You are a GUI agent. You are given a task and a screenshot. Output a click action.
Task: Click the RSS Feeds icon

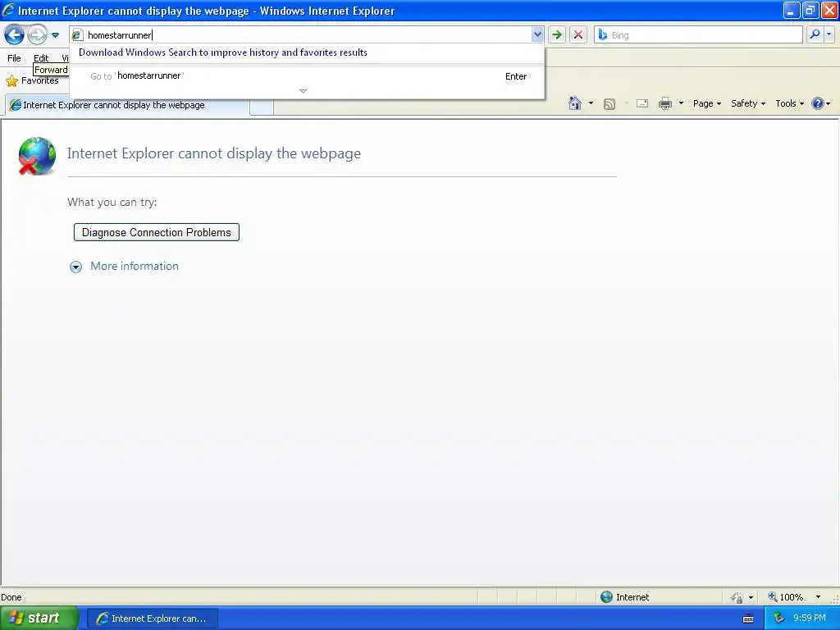(609, 104)
